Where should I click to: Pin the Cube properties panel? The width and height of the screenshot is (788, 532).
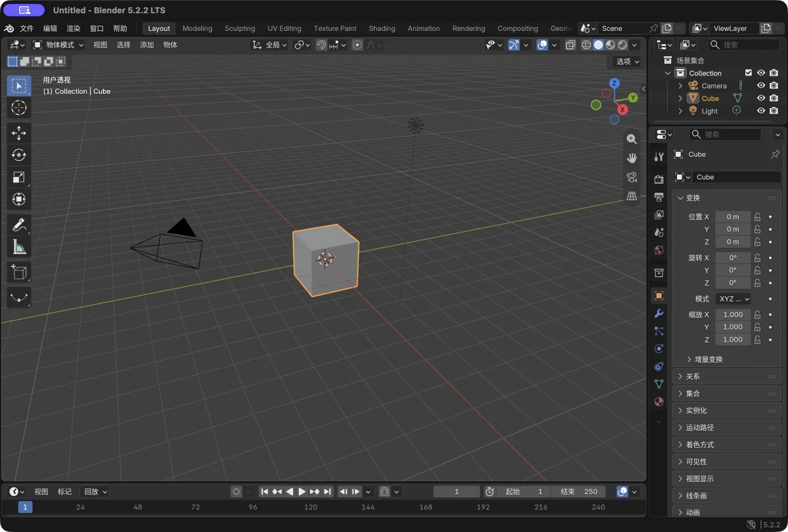[775, 154]
